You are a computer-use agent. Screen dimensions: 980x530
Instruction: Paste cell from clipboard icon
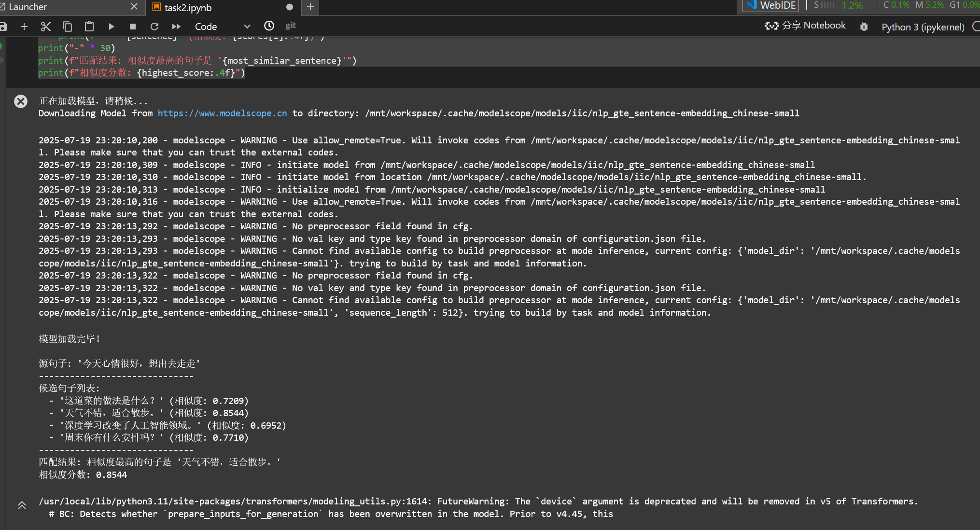pyautogui.click(x=89, y=27)
